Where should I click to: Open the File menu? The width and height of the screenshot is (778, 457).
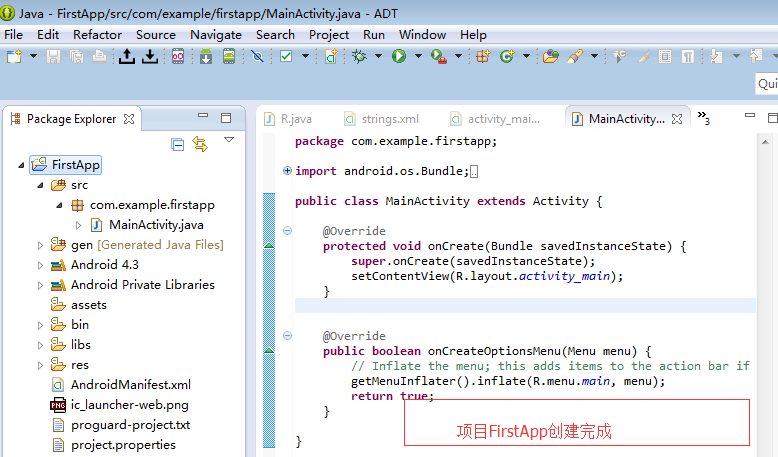pos(13,35)
